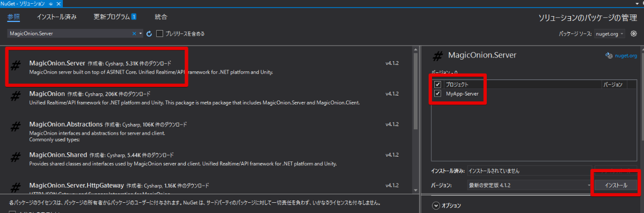Select the MagicOnion.Server.HttpGateway package title
This screenshot has height=213, width=644.
pyautogui.click(x=77, y=185)
